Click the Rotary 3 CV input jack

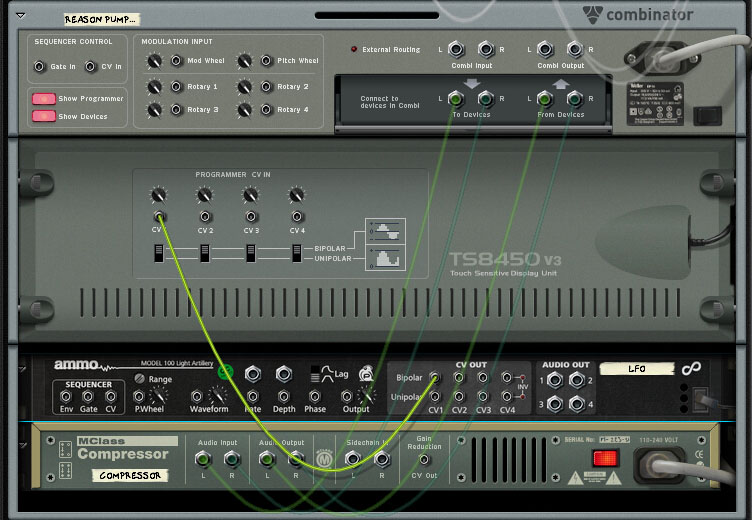tap(176, 109)
